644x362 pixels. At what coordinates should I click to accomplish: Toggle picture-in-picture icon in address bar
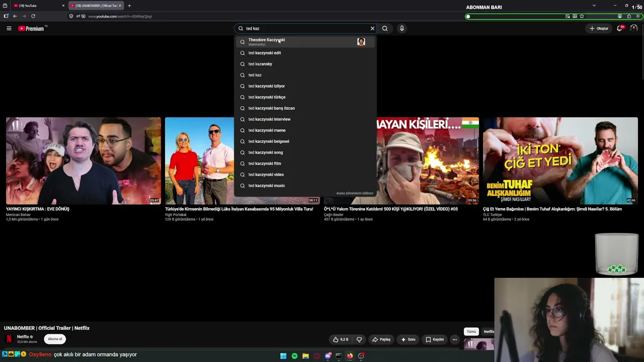click(568, 16)
